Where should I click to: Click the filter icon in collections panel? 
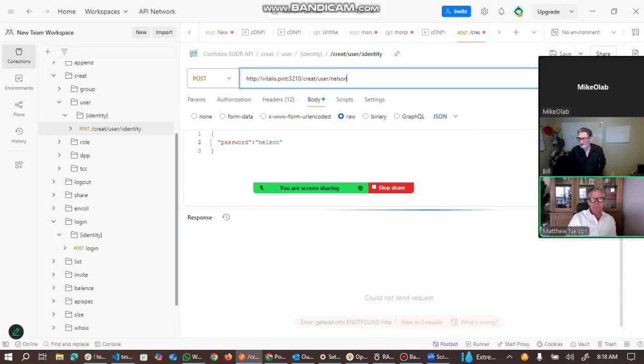[64, 52]
